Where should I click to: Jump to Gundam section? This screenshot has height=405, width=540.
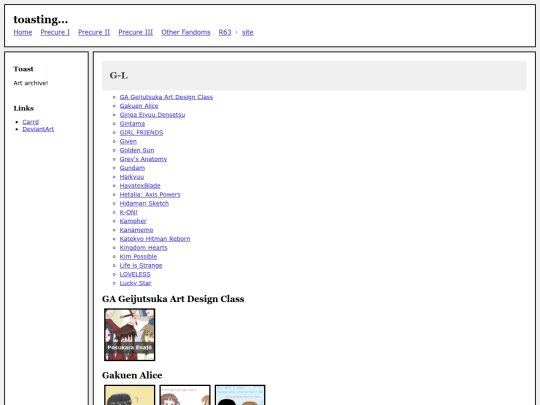coord(132,168)
